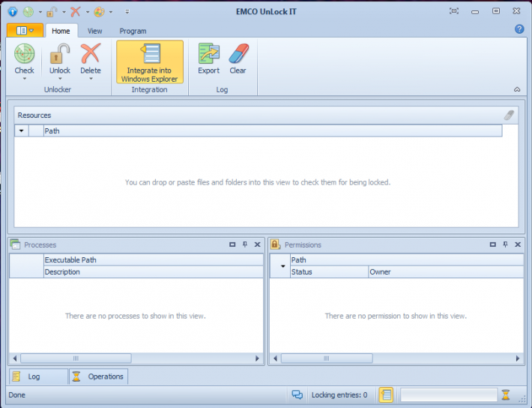The width and height of the screenshot is (532, 408).
Task: Click Locking entries: 0 status text
Action: 339,394
